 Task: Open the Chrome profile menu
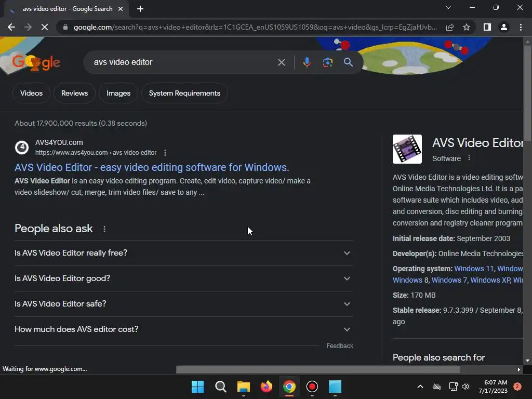click(x=504, y=27)
